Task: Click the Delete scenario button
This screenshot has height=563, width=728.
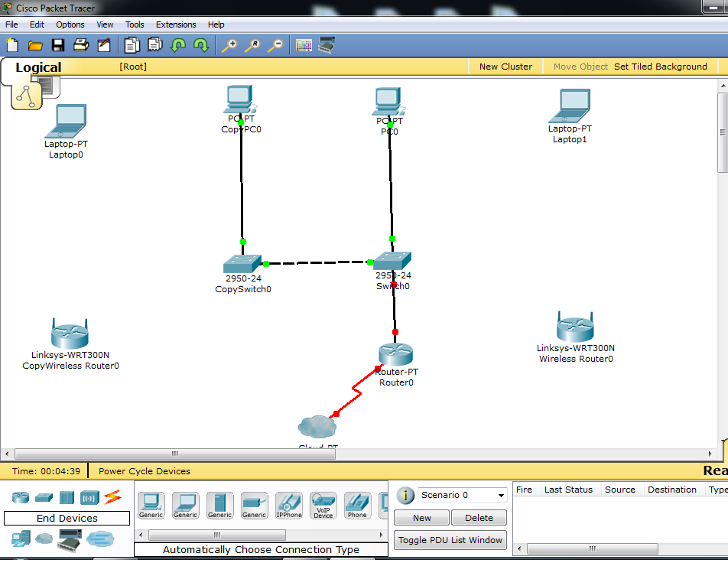Action: [x=479, y=517]
